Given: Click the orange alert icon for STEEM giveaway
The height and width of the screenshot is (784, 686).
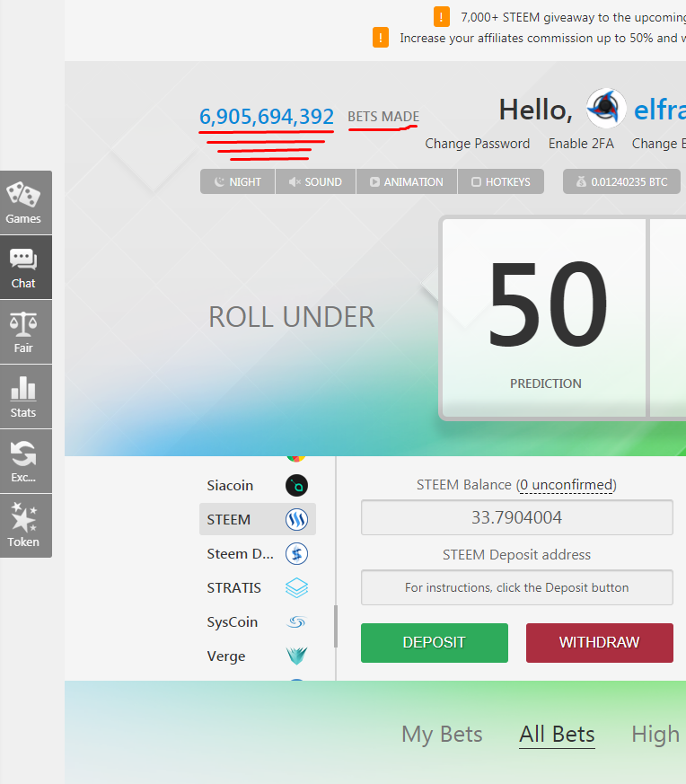Looking at the screenshot, I should click(x=442, y=17).
